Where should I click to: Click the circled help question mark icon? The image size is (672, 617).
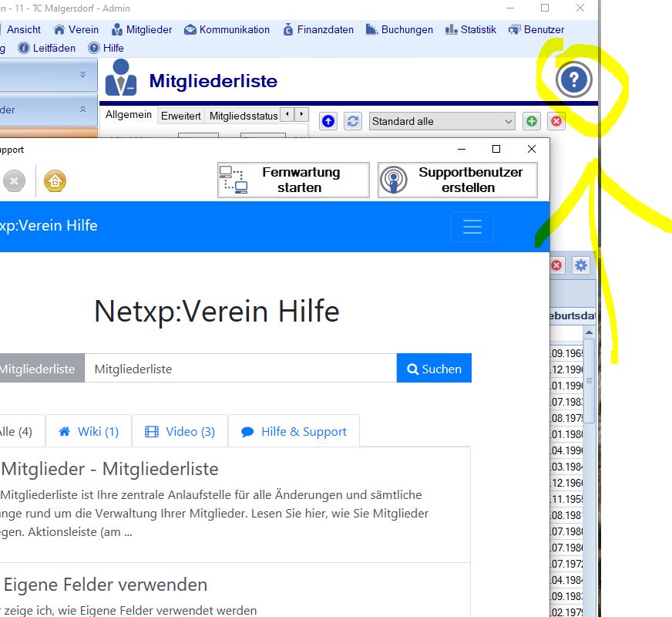[573, 80]
